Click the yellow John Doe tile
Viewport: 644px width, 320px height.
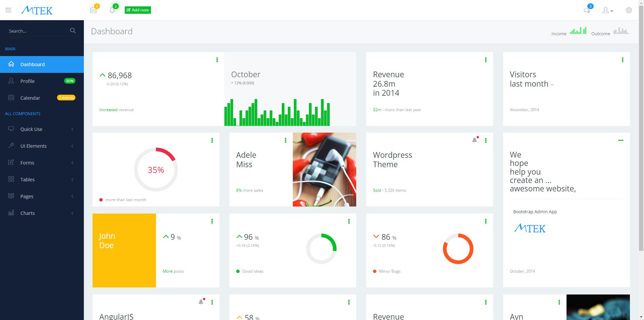click(x=124, y=250)
